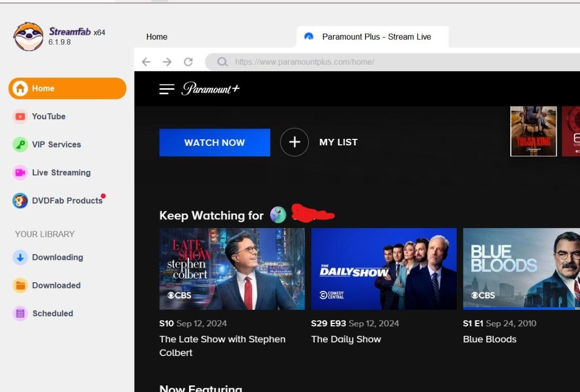
Task: Switch to the Home tab
Action: pyautogui.click(x=156, y=37)
